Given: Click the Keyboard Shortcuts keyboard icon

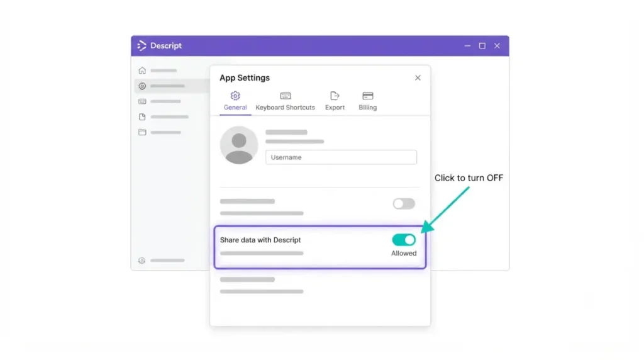Looking at the screenshot, I should tap(286, 96).
